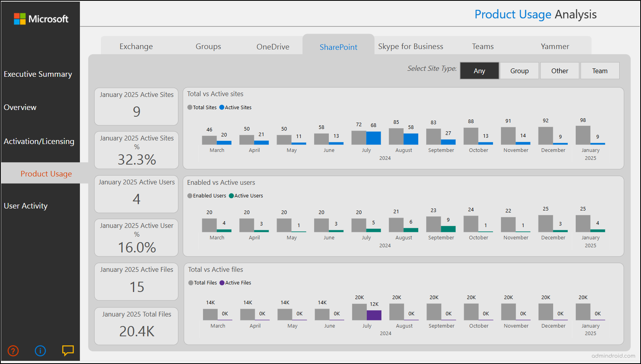Toggle the Enabled Users legend indicator

click(191, 195)
